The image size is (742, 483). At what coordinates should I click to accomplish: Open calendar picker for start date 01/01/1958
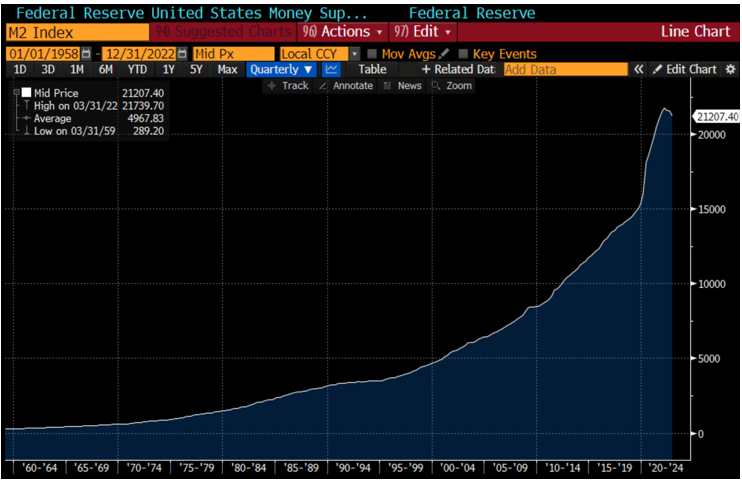tap(85, 53)
